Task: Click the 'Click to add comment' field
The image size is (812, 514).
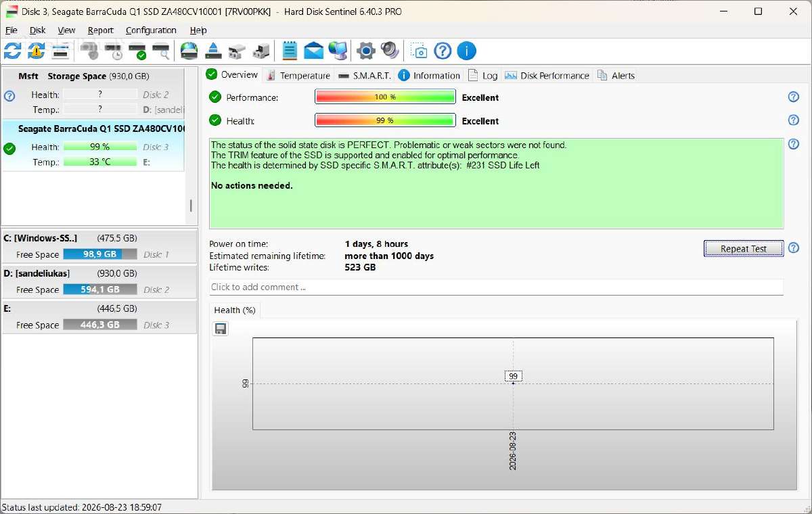Action: click(x=496, y=287)
